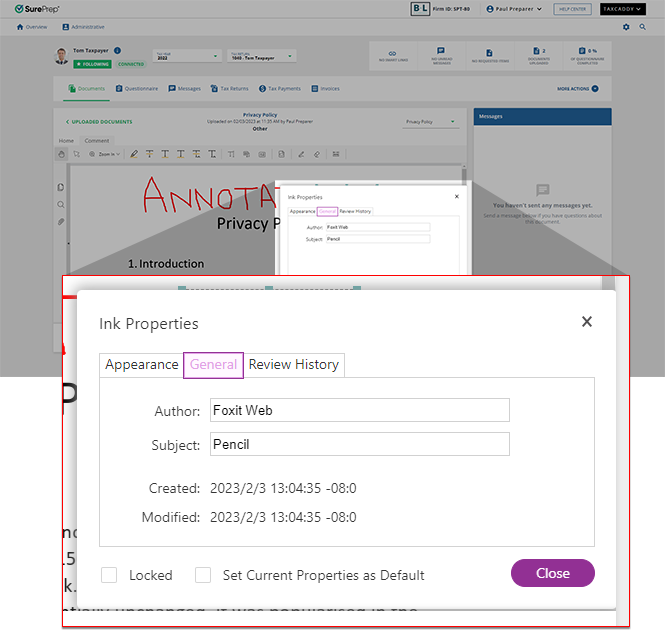Select the Hand tool in the viewer toolbar

(x=61, y=154)
